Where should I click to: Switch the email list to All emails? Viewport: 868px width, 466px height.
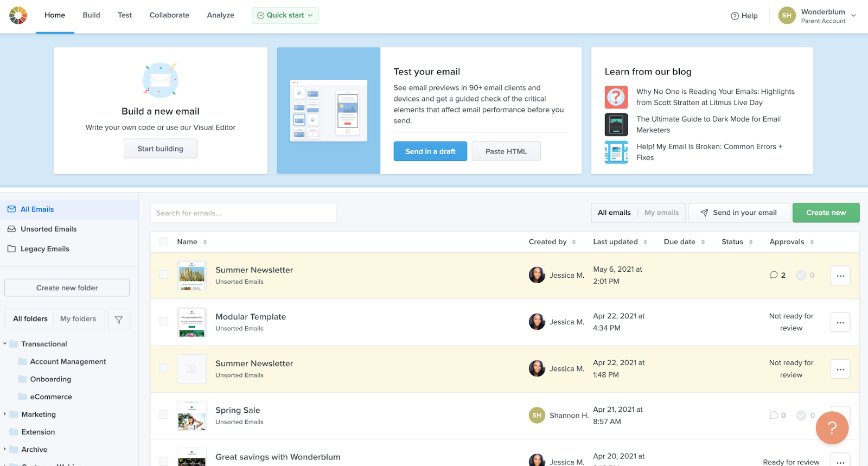[x=614, y=213]
